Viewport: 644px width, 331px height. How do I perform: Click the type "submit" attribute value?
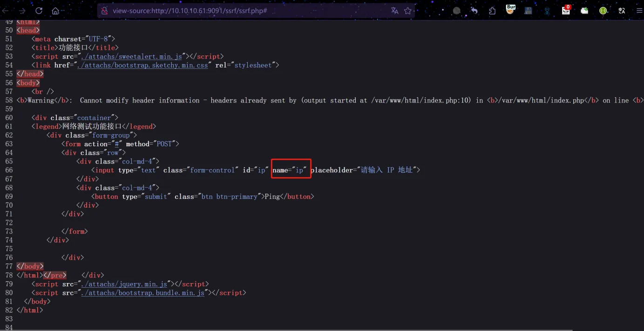tap(156, 196)
